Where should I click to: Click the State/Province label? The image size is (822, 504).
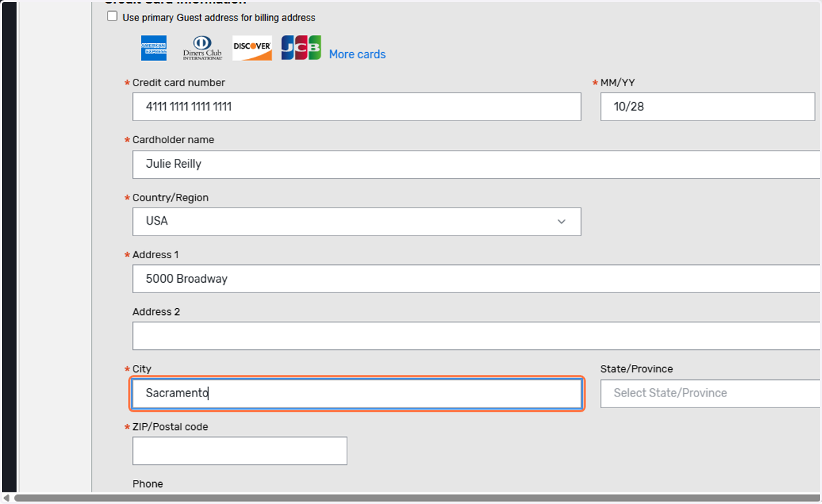pos(636,369)
